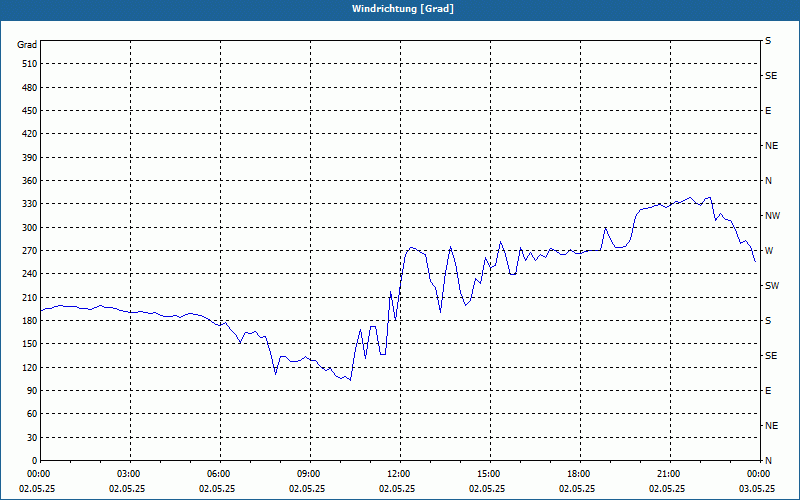Click the 00:00 time label dated 03.05.25
Image resolution: width=800 pixels, height=500 pixels.
(758, 473)
